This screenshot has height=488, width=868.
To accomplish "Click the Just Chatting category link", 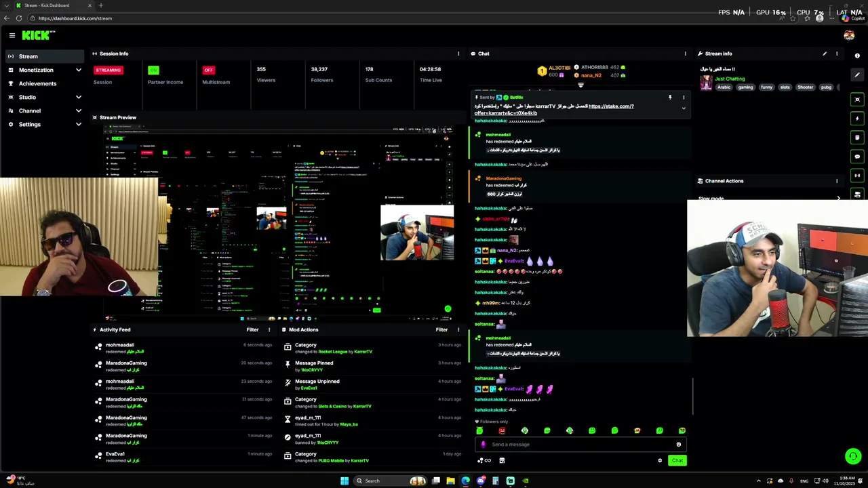I will click(x=730, y=79).
